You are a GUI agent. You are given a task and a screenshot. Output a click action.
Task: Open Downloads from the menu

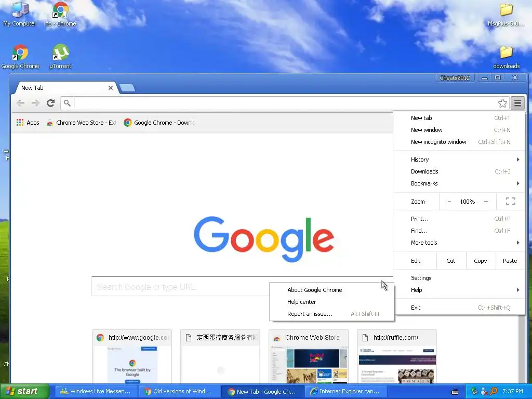459,171
